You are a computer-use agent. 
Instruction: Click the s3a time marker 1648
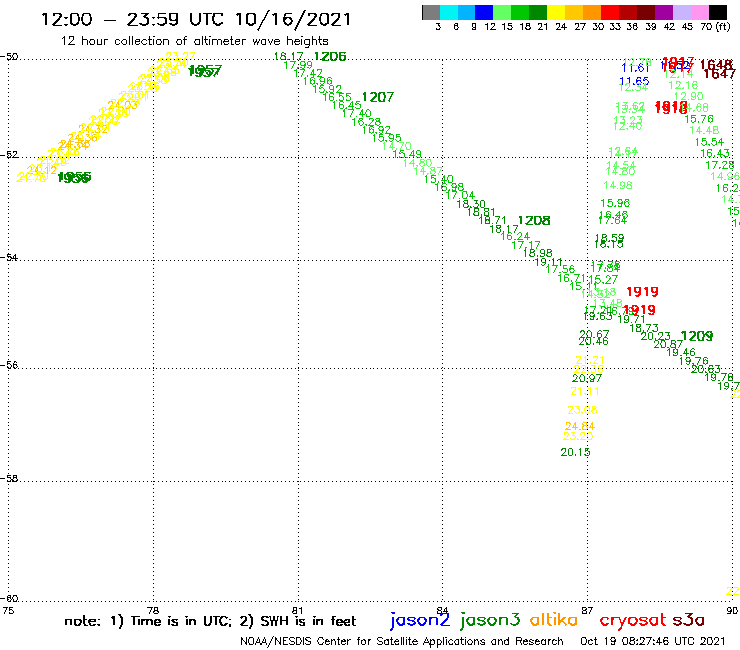point(716,65)
